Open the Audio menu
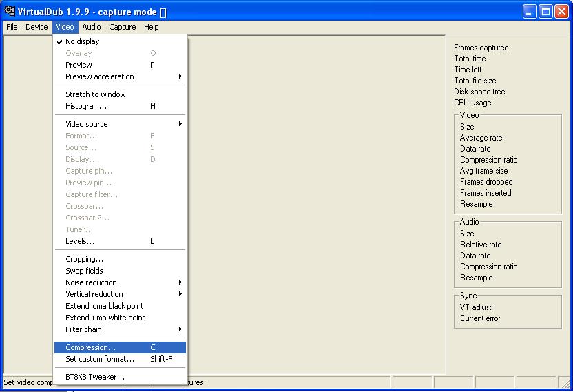The height and width of the screenshot is (392, 573). pyautogui.click(x=92, y=27)
